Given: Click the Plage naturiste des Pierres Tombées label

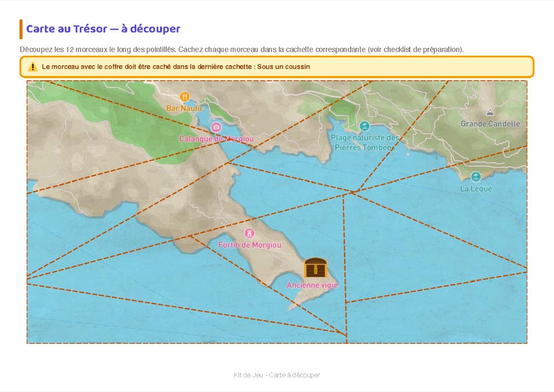Looking at the screenshot, I should click(x=365, y=143).
